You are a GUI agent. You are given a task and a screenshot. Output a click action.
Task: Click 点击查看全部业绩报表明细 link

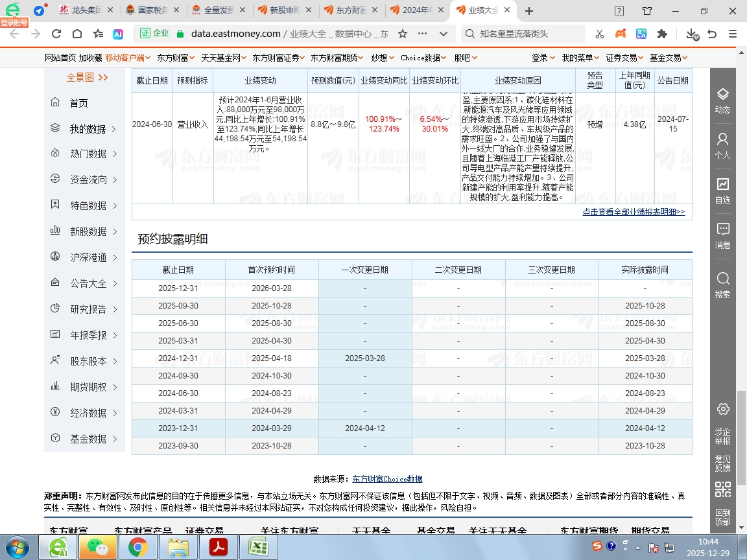(634, 212)
